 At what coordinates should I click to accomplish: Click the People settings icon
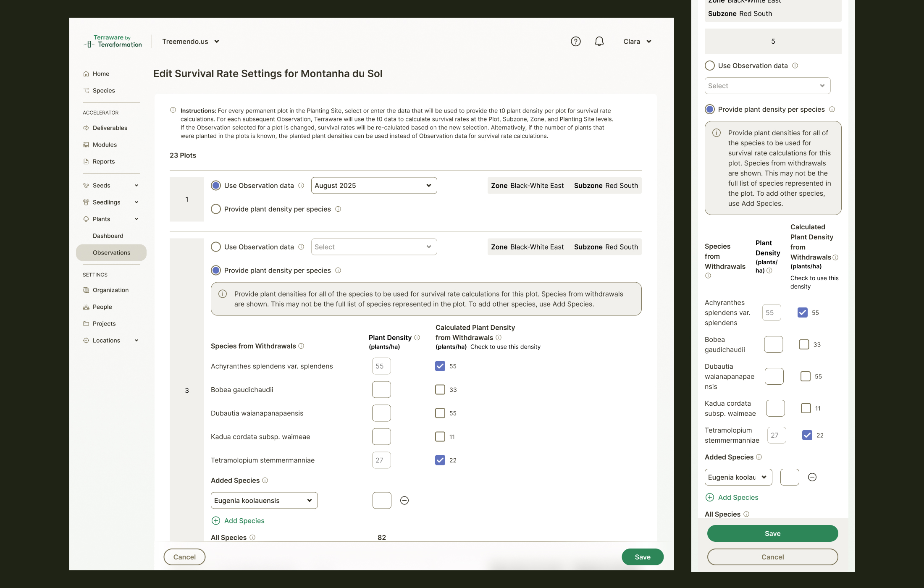click(87, 307)
